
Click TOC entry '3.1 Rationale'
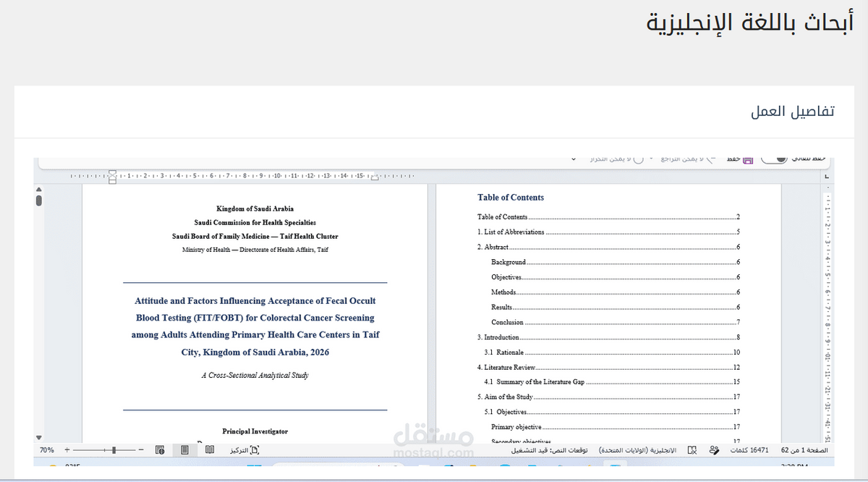coord(503,352)
